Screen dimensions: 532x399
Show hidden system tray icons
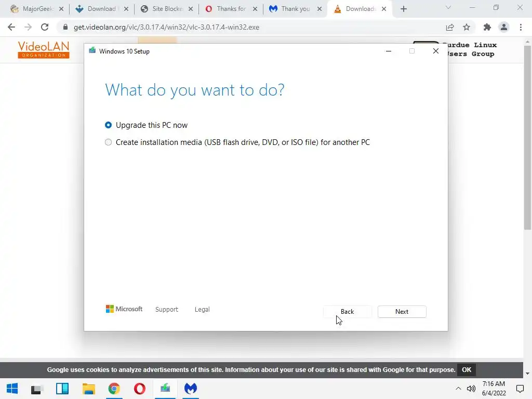(458, 389)
